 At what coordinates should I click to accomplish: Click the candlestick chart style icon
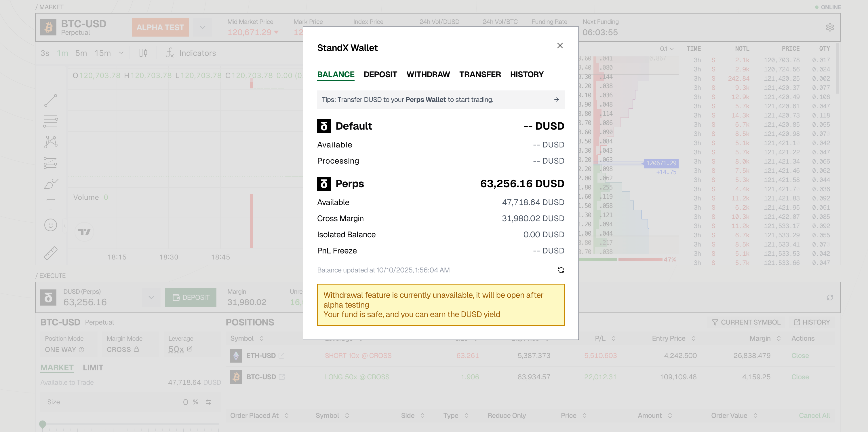(143, 53)
